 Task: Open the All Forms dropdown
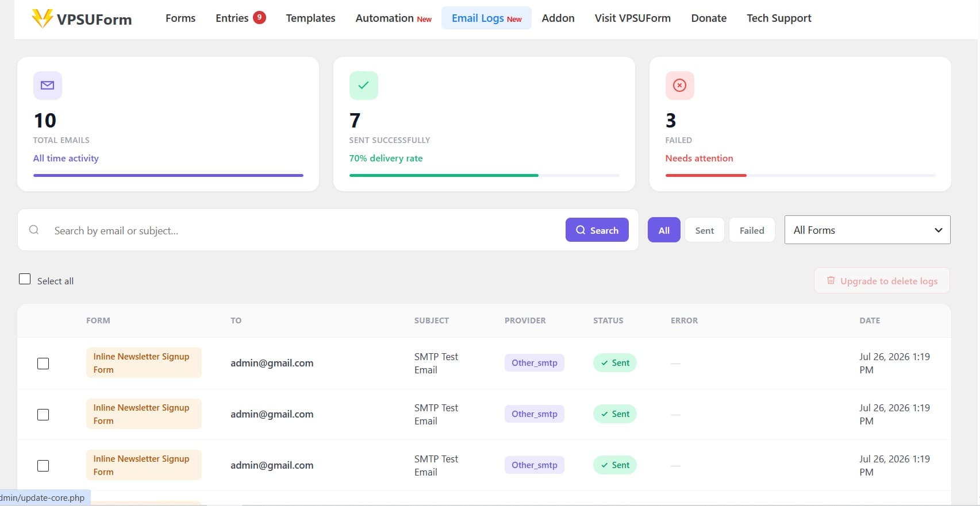pos(867,230)
